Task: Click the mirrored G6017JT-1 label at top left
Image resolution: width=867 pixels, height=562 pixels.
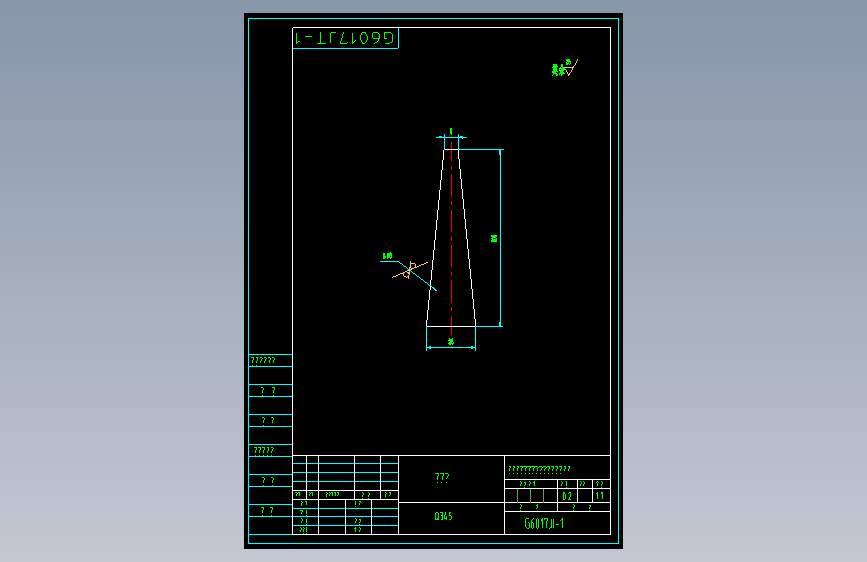Action: coord(345,38)
